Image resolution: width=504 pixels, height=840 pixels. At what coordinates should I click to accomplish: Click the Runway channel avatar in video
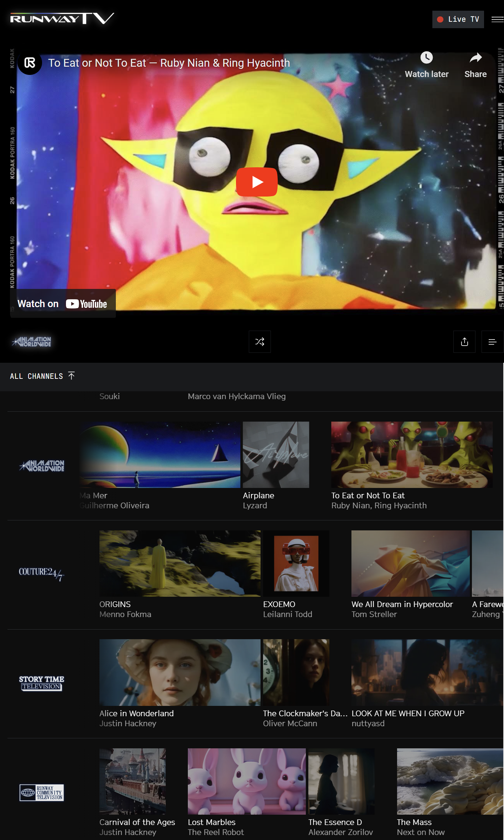[x=30, y=63]
